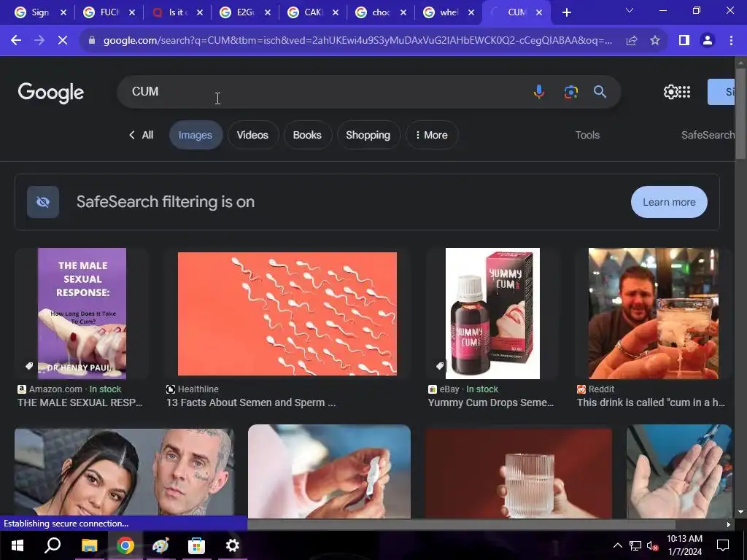This screenshot has width=747, height=560.
Task: Open the Google apps grid
Action: [684, 91]
